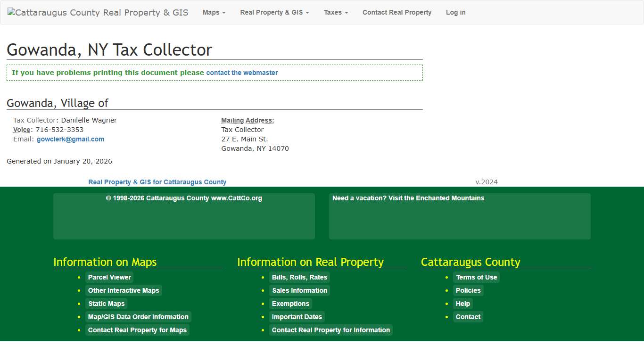644x362 pixels.
Task: Email the tax collector via gowclerk@gmail.com
Action: click(70, 139)
